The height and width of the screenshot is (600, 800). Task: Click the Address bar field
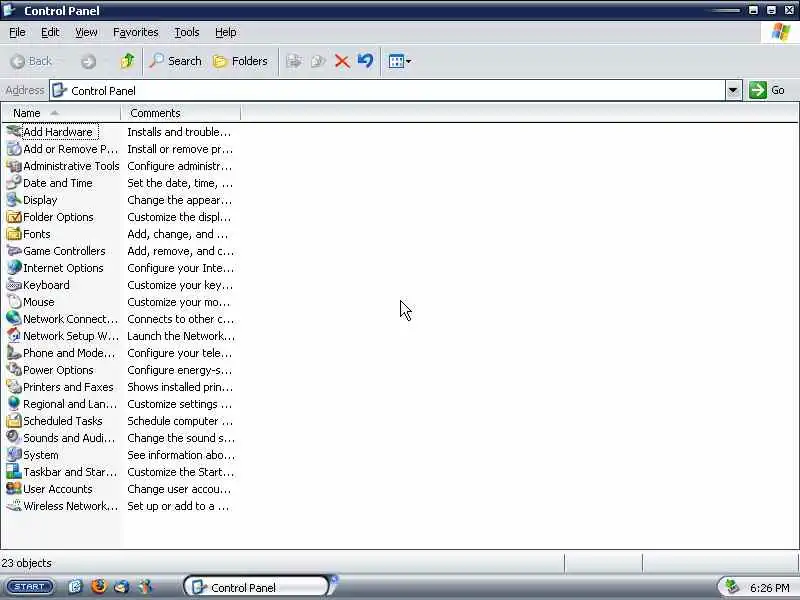click(388, 91)
